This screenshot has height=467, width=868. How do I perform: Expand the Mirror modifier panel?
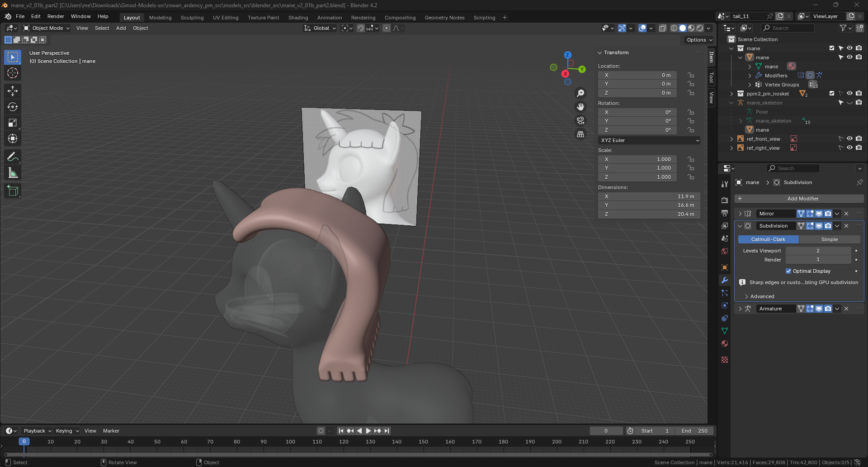740,214
